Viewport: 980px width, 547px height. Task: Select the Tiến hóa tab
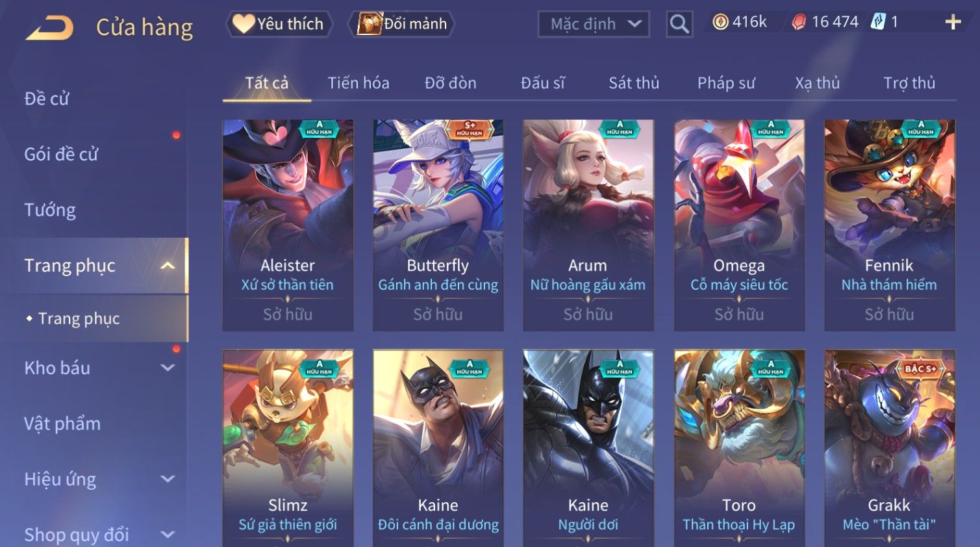358,83
